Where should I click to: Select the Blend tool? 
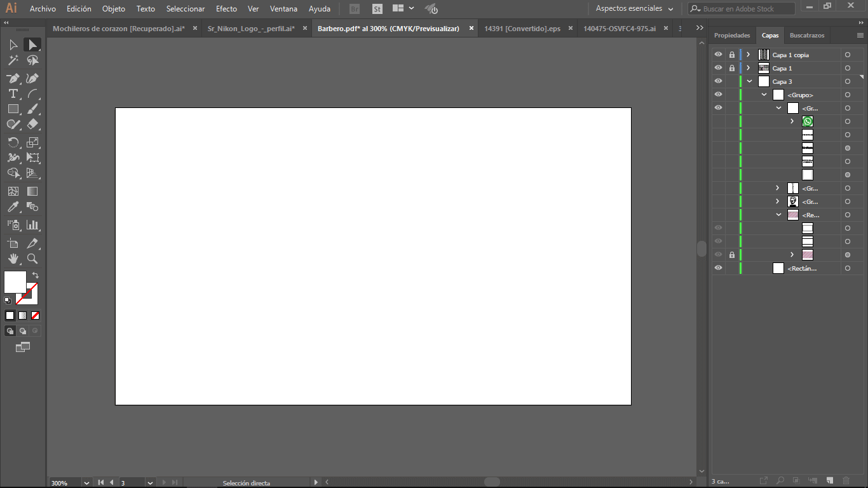32,207
